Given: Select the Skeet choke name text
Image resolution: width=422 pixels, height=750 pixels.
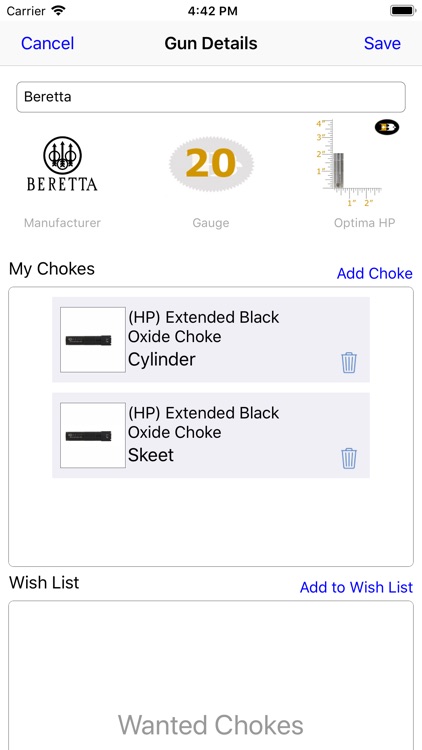Looking at the screenshot, I should [151, 455].
